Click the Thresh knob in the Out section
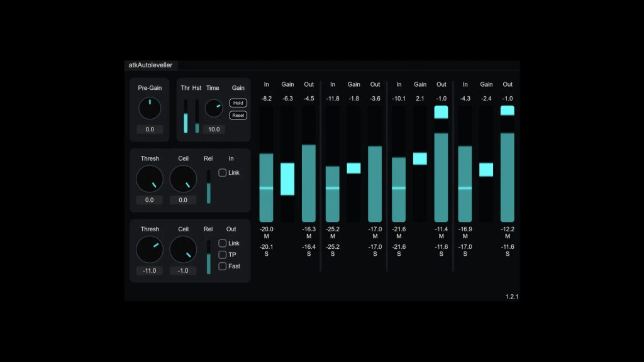The image size is (644, 362). click(x=150, y=250)
